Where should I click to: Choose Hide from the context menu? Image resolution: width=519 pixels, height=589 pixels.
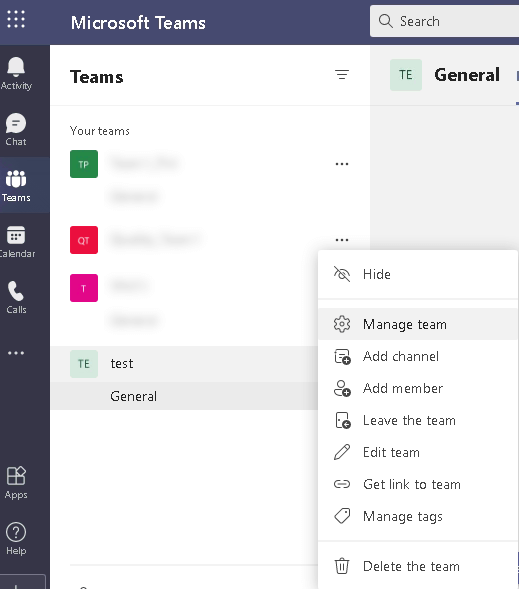(418, 274)
